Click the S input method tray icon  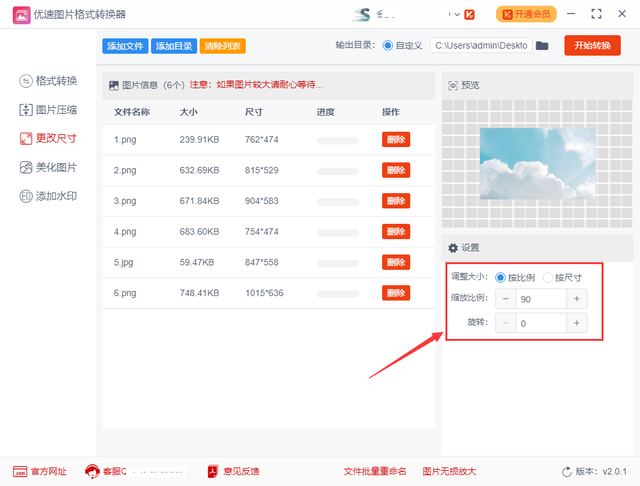[x=362, y=15]
